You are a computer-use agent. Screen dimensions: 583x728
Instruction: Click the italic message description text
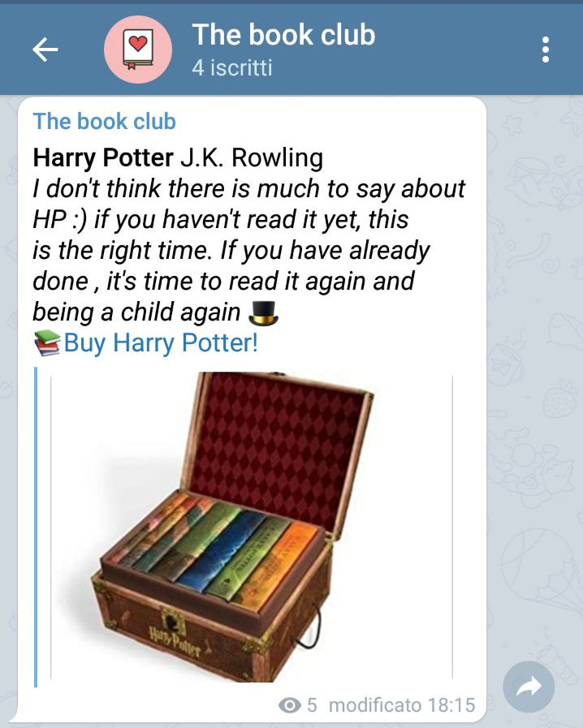[248, 250]
